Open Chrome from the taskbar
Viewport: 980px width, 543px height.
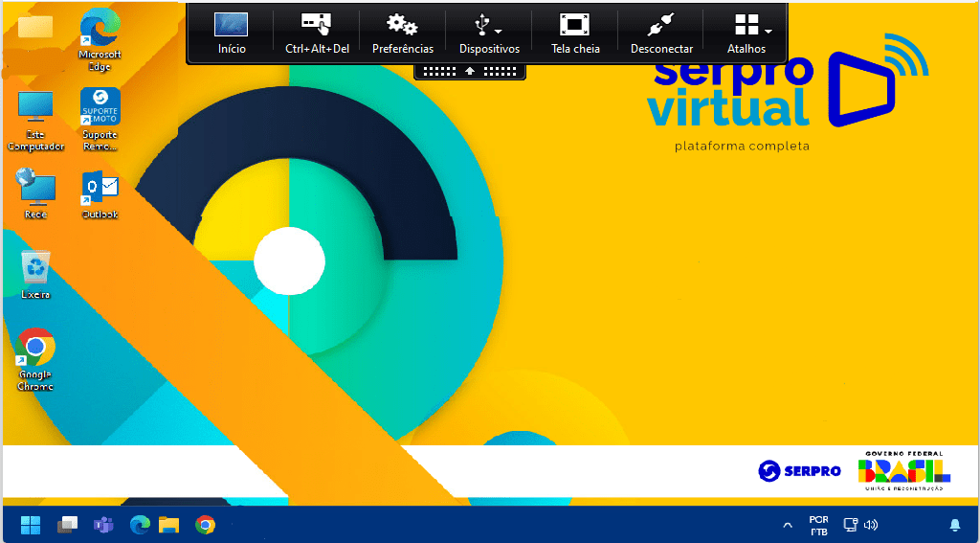[205, 524]
